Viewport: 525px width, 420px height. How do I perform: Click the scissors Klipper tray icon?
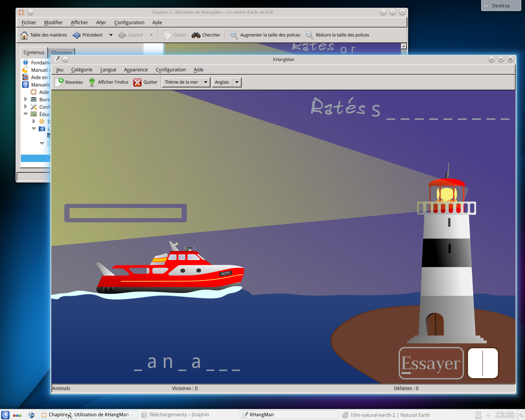click(x=478, y=415)
